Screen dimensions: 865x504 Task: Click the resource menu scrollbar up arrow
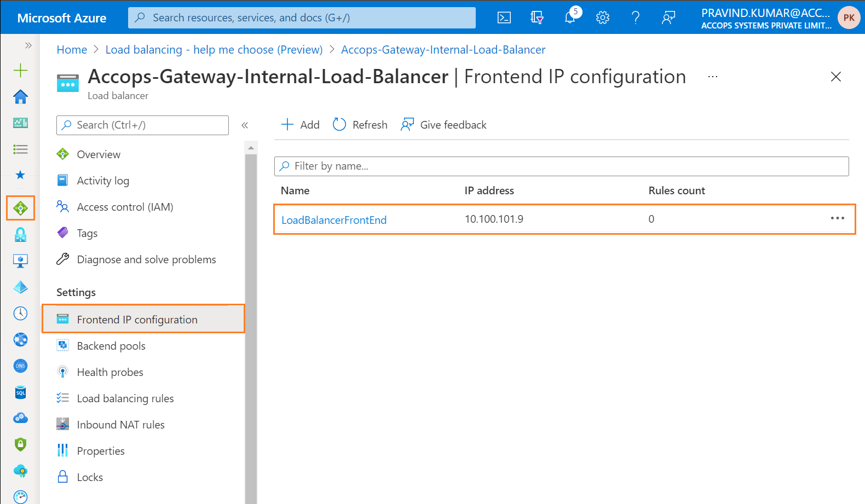251,148
